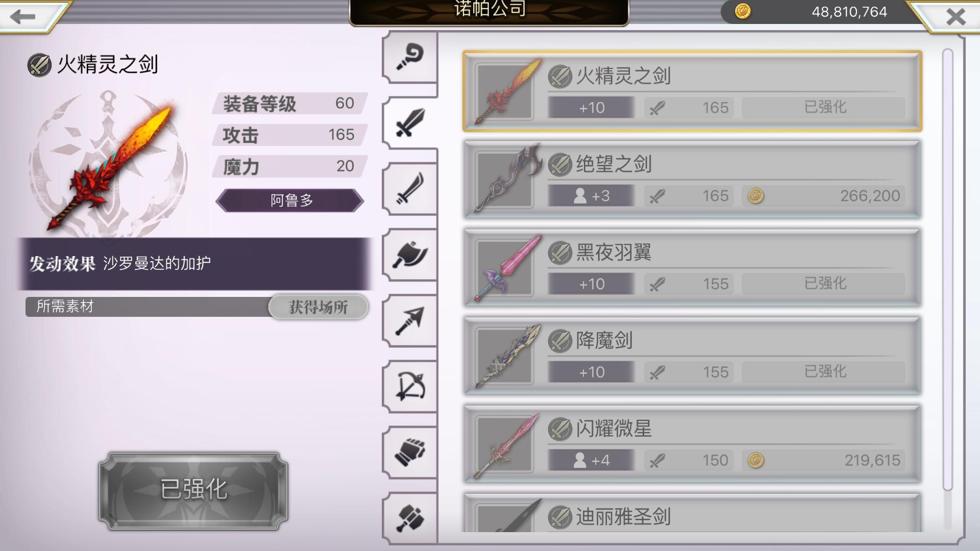
Task: Open the 迪丽雅圣剑 weapon entry
Action: click(692, 513)
